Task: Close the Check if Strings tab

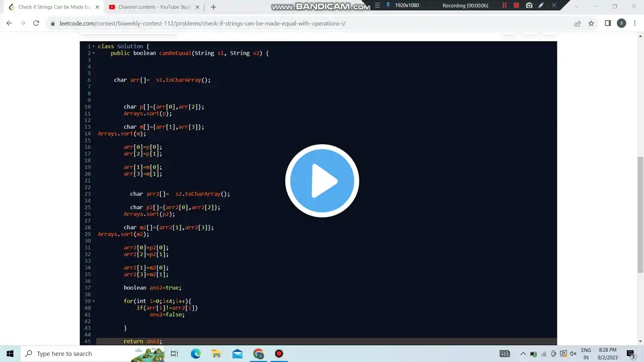Action: tap(97, 7)
